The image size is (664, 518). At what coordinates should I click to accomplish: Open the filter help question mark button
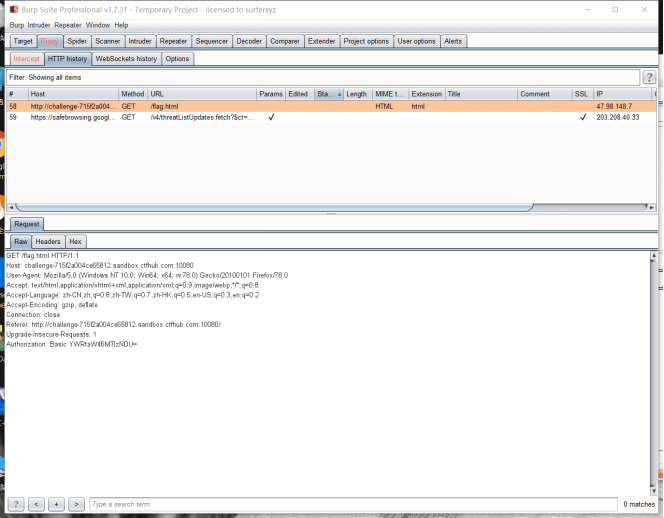649,77
